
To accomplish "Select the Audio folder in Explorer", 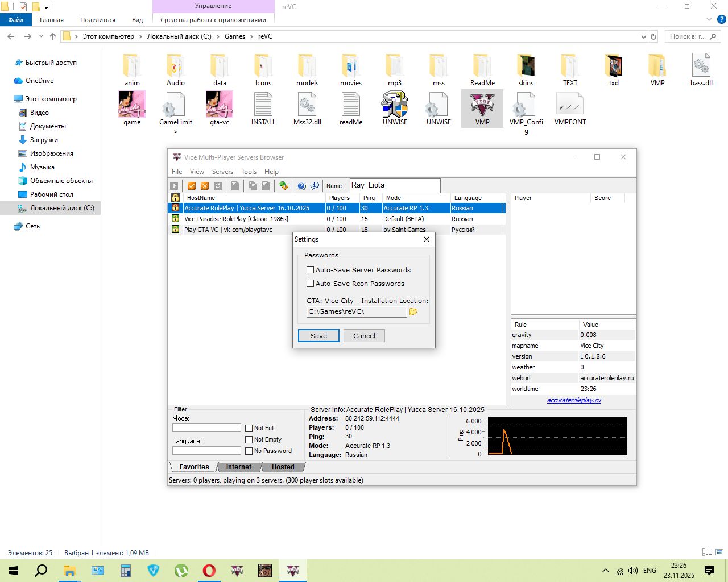I will [x=176, y=69].
